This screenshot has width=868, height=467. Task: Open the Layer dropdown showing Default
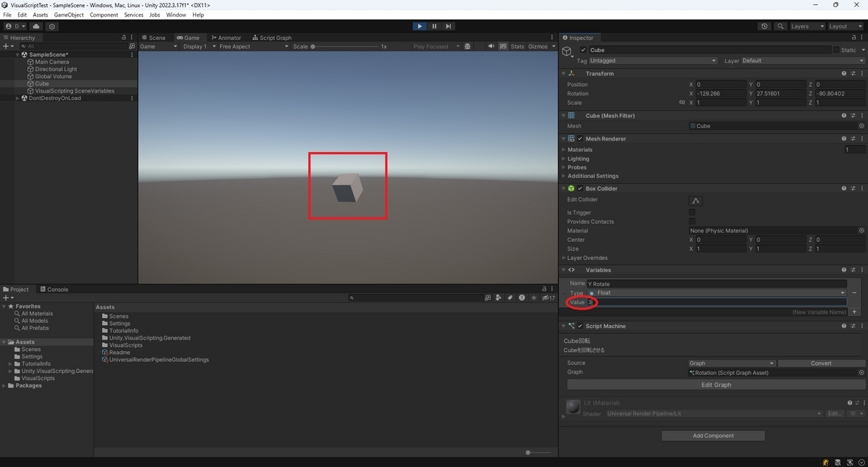(x=803, y=61)
